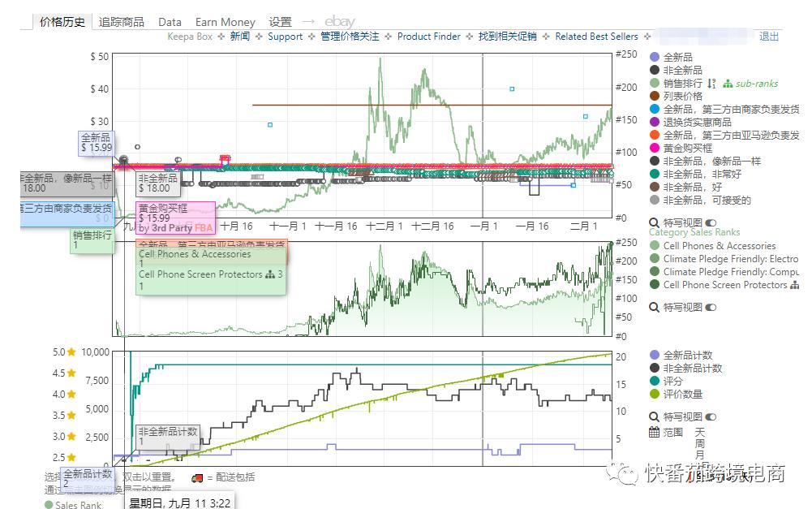Click the sales rank sort icon

[711, 84]
